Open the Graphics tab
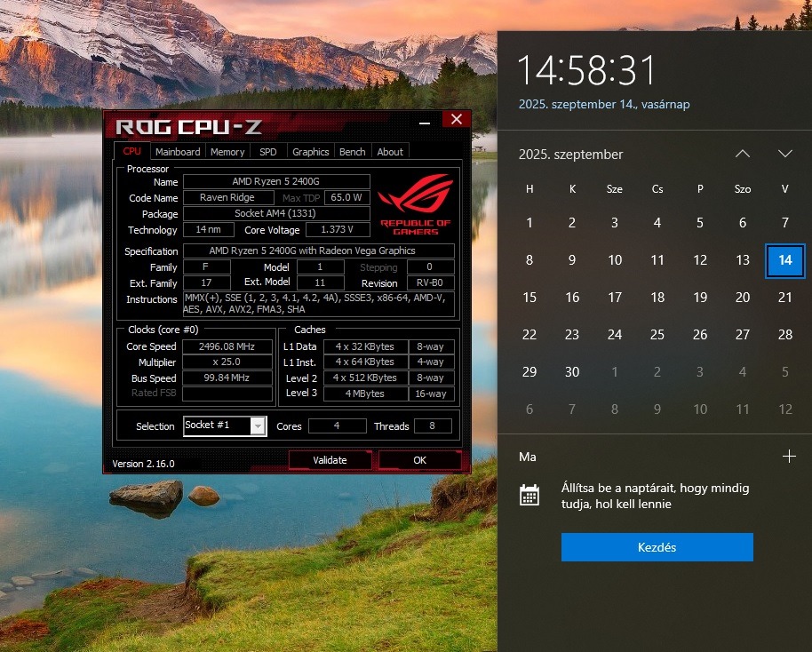This screenshot has width=812, height=652. (x=310, y=152)
